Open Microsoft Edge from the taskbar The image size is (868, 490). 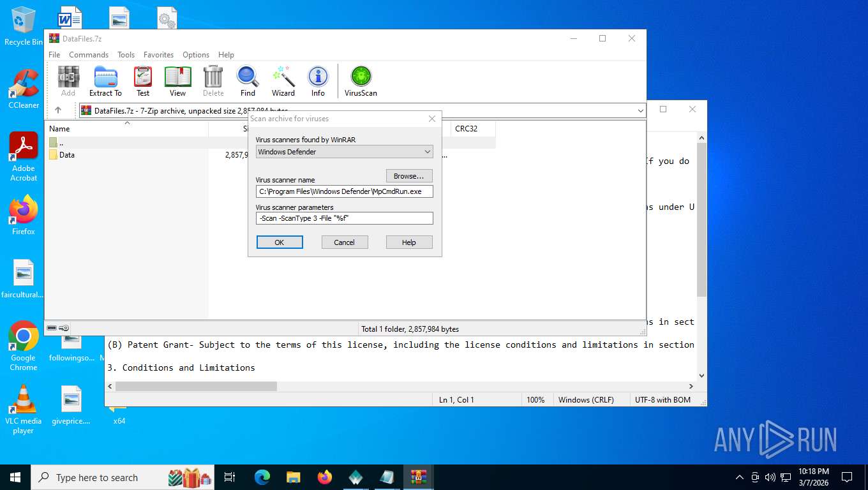click(262, 477)
